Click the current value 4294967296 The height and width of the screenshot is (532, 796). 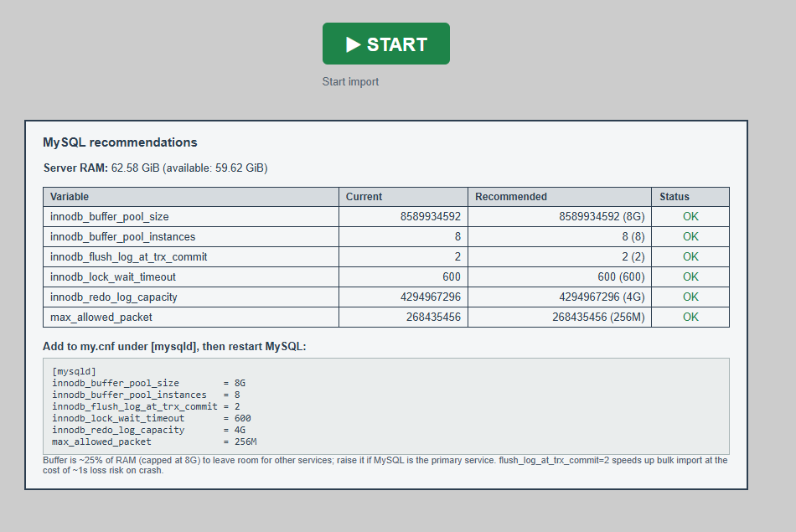tap(431, 297)
